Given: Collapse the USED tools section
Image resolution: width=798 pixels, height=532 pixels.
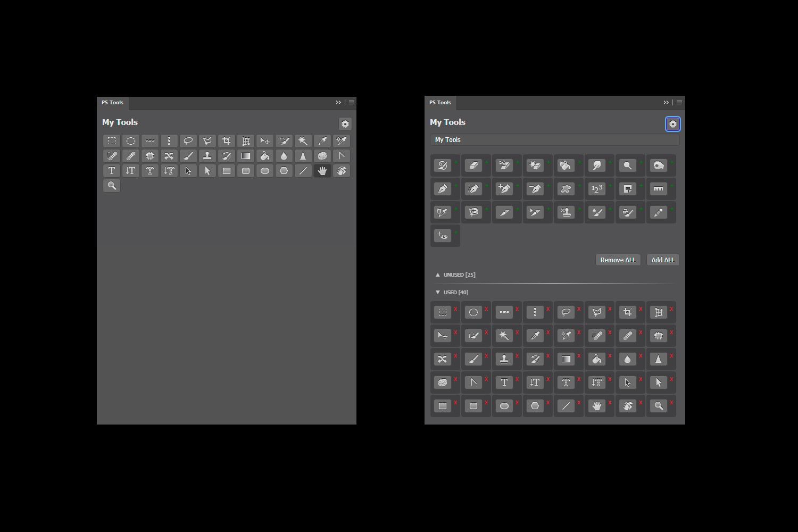Looking at the screenshot, I should click(452, 292).
